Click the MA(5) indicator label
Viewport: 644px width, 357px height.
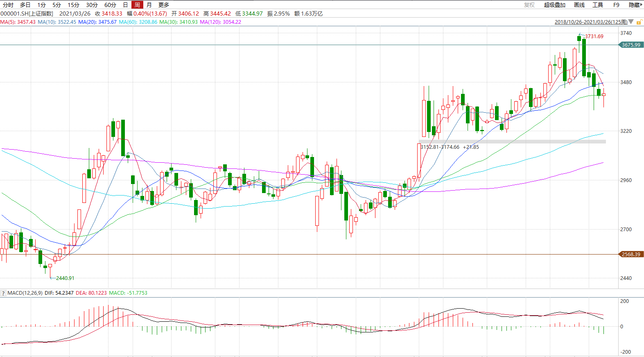[18, 22]
